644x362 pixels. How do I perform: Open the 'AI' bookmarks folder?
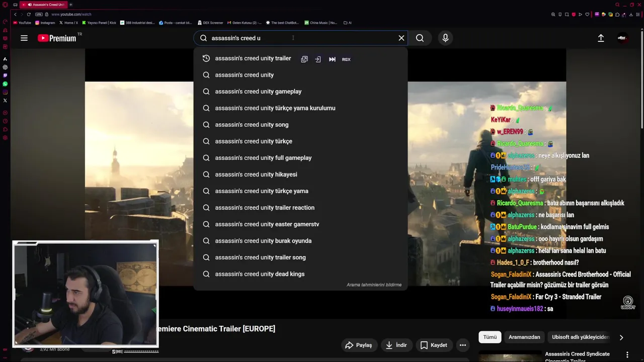tap(347, 23)
